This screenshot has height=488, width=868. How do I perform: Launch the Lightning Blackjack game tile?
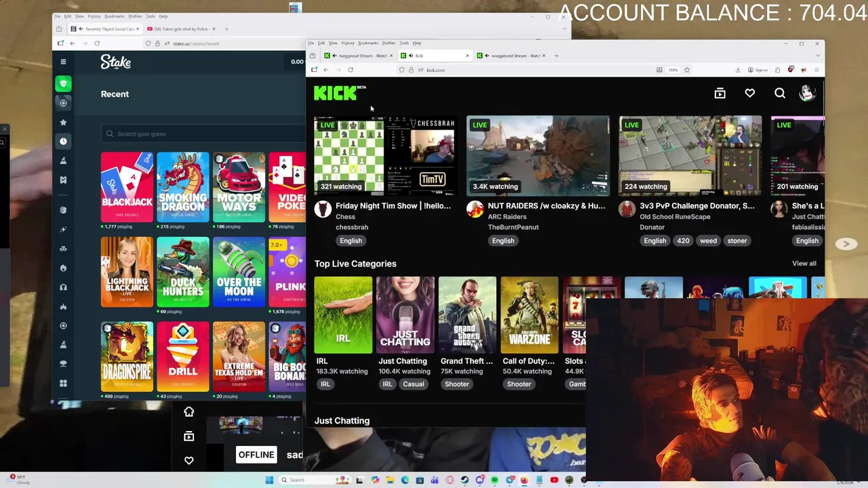click(127, 272)
